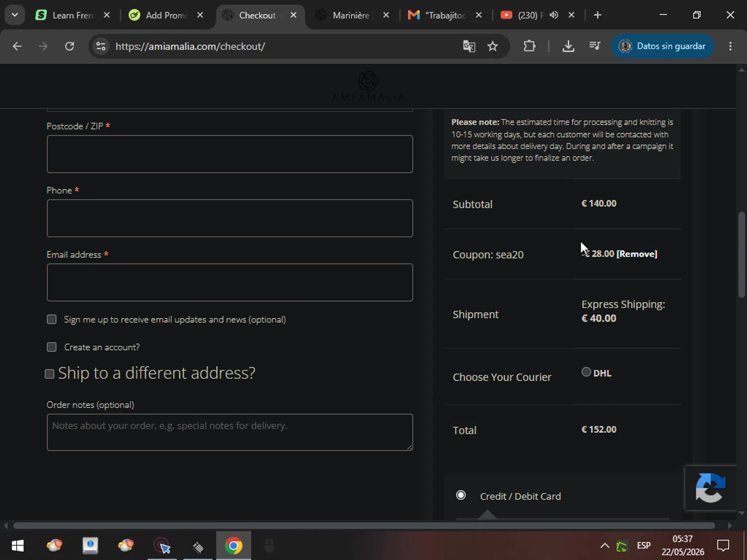Open the browser Downloads

pyautogui.click(x=568, y=46)
